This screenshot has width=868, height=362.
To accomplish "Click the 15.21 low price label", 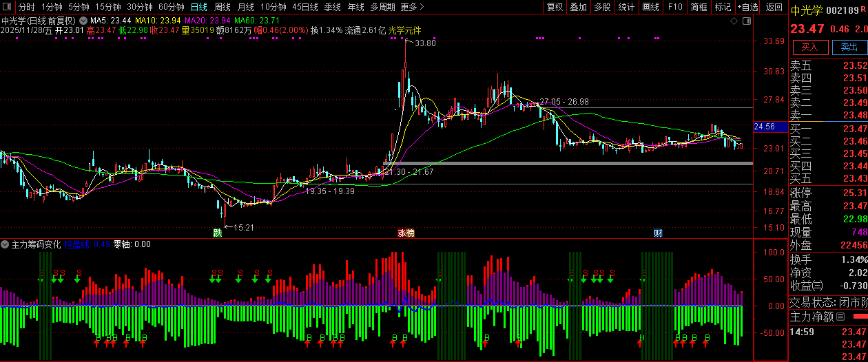I will tap(244, 227).
